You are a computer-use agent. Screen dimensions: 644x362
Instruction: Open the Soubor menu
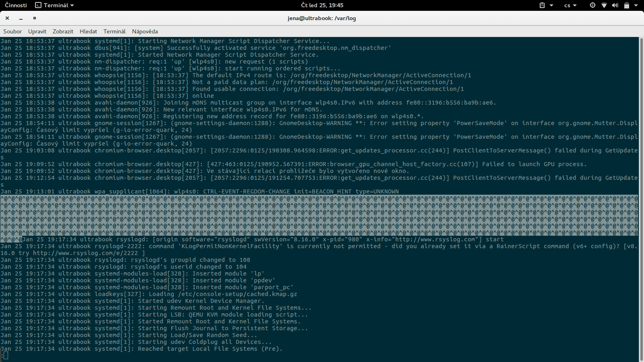coord(12,31)
